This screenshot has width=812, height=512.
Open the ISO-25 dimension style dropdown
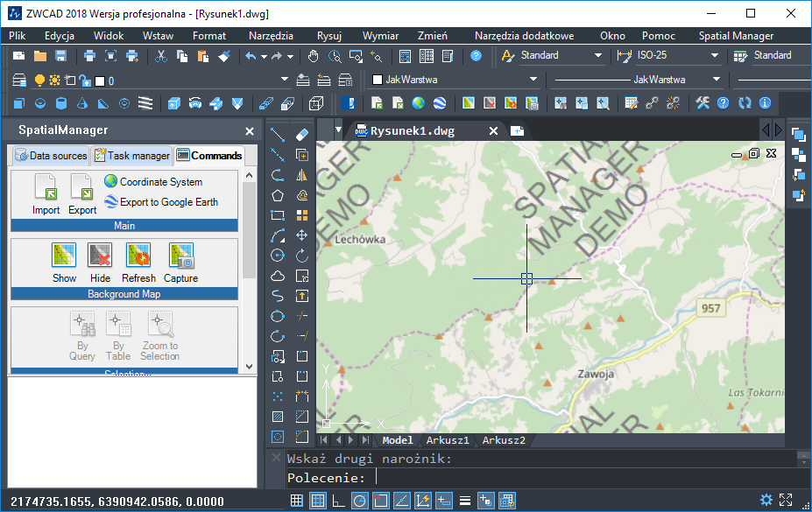coord(715,55)
